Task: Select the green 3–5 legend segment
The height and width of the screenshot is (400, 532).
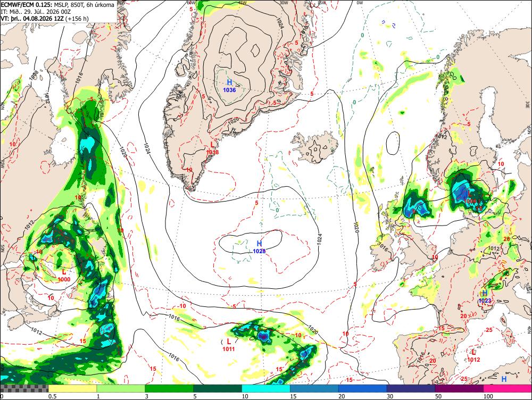Action: (x=169, y=388)
